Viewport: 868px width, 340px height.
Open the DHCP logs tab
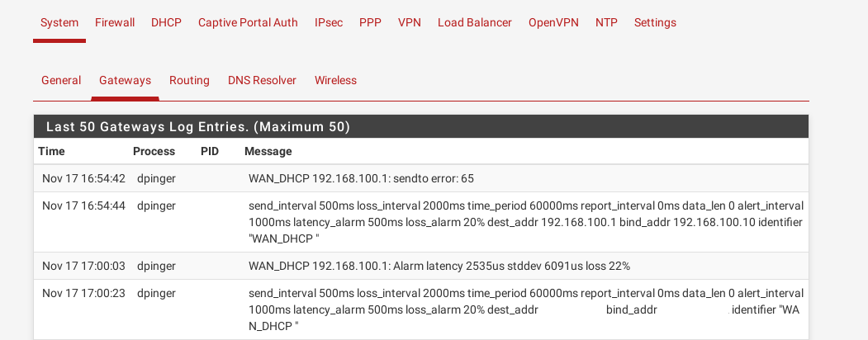[x=166, y=23]
